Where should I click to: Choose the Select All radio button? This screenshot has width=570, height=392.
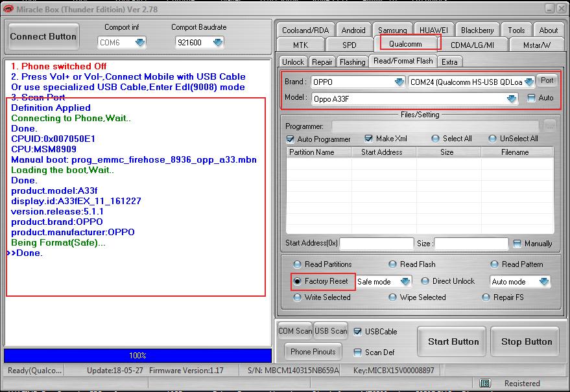435,139
